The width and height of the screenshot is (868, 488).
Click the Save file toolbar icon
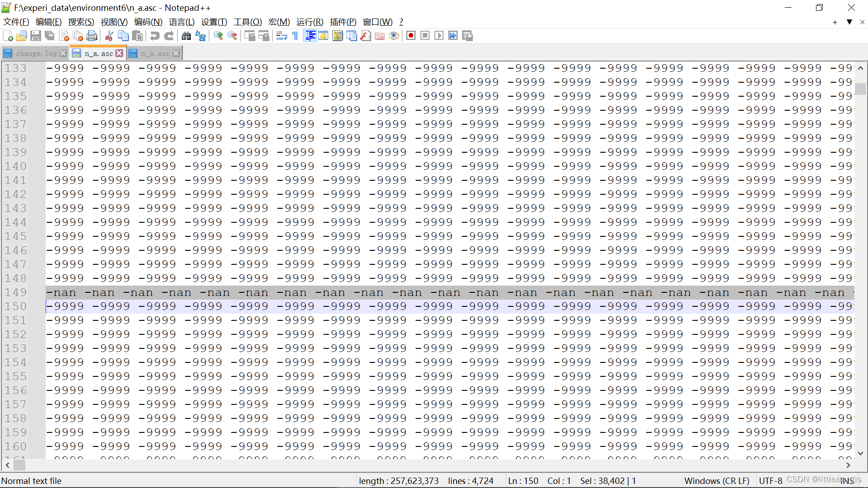36,36
